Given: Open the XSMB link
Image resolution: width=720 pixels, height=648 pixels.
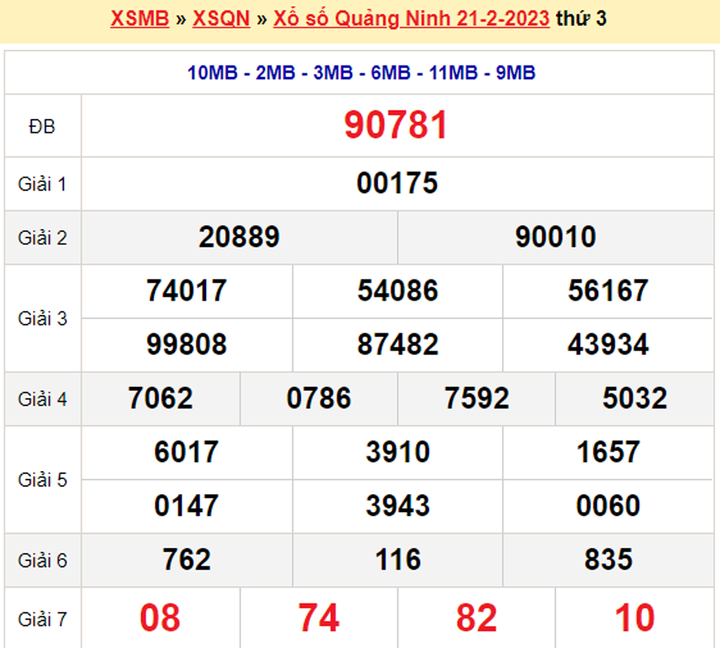Looking at the screenshot, I should (140, 19).
